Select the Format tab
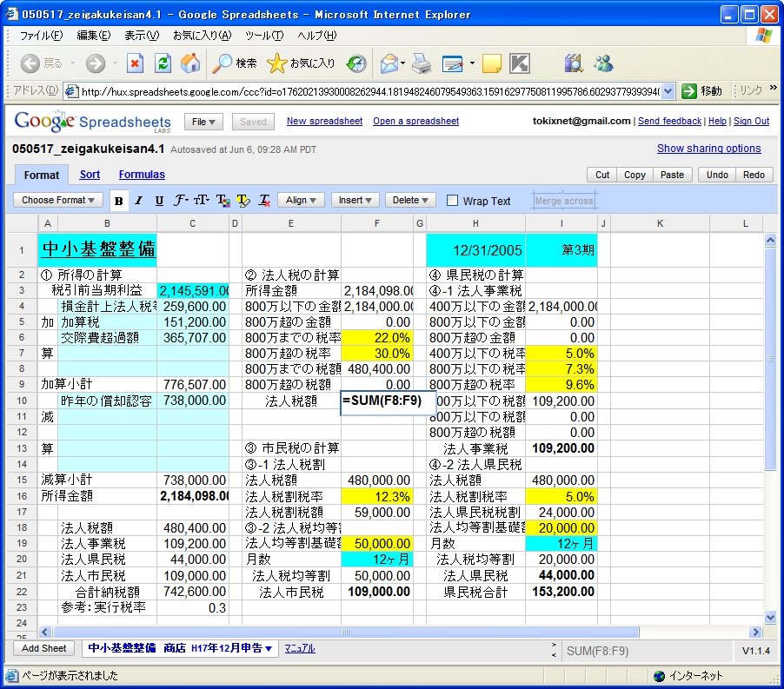 click(x=42, y=176)
